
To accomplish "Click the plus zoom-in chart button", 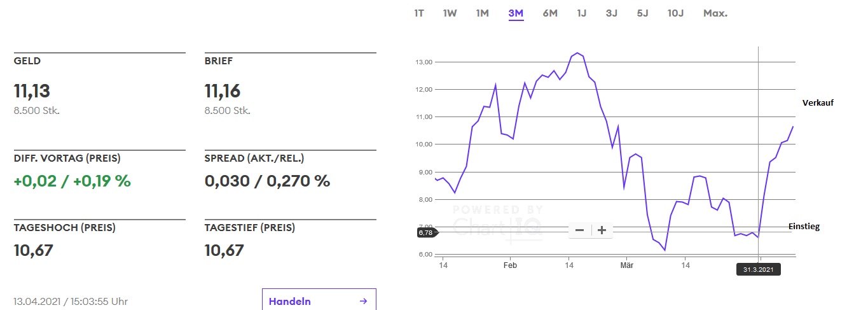I will tap(602, 230).
